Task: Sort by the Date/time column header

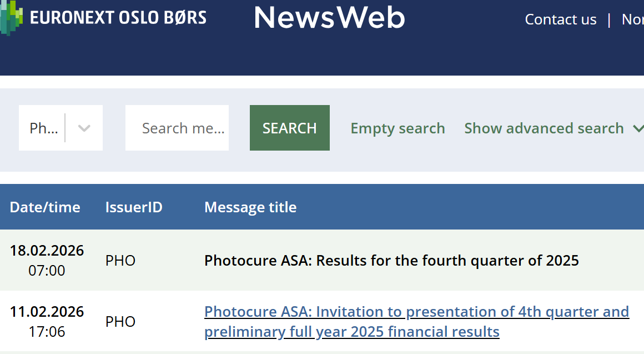Action: pyautogui.click(x=45, y=207)
